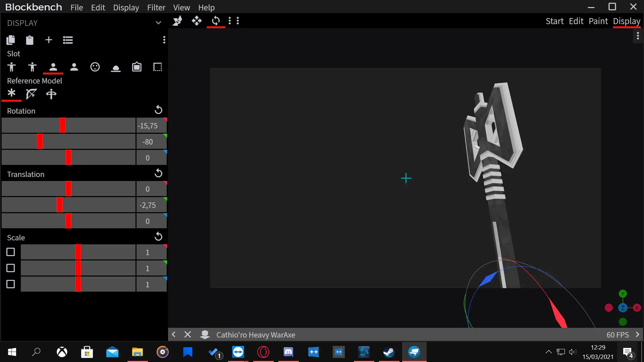Select the move tool in toolbar
Viewport: 644px width, 362px height.
pos(197,21)
